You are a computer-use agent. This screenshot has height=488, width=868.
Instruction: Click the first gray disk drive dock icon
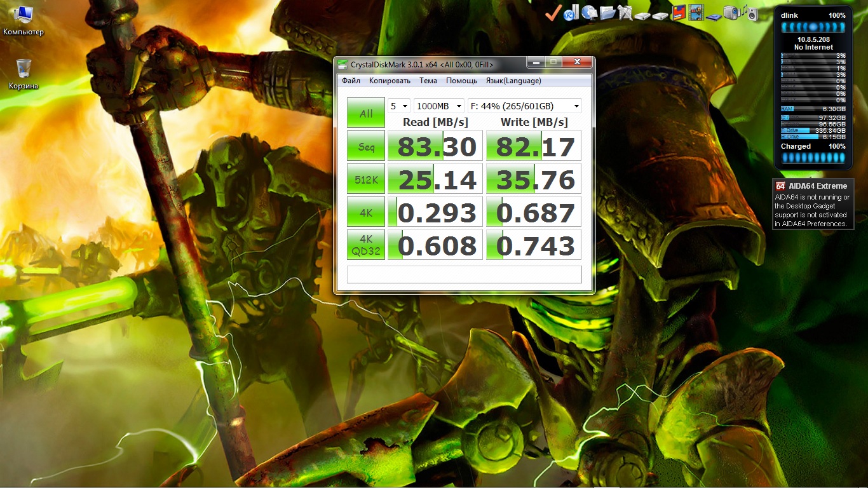642,16
